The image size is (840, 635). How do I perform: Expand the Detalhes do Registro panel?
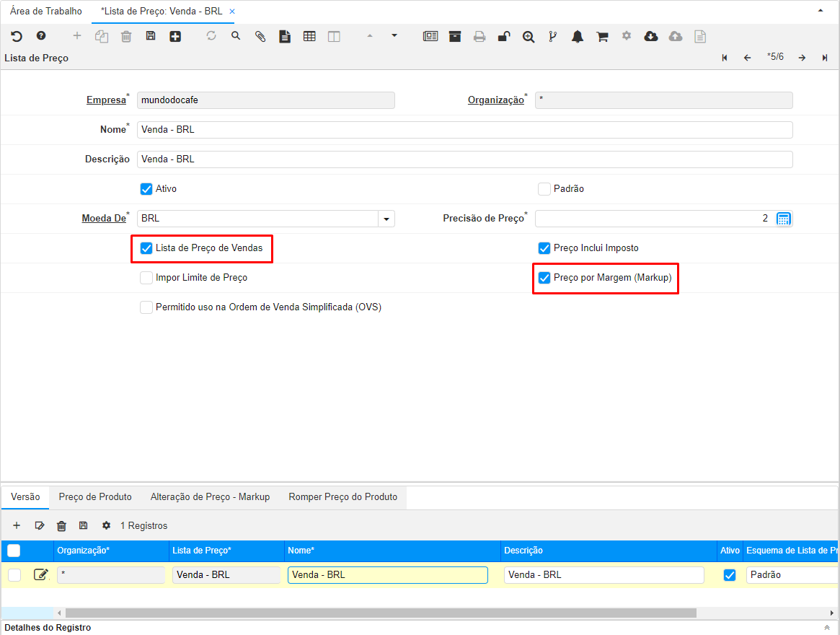click(826, 628)
